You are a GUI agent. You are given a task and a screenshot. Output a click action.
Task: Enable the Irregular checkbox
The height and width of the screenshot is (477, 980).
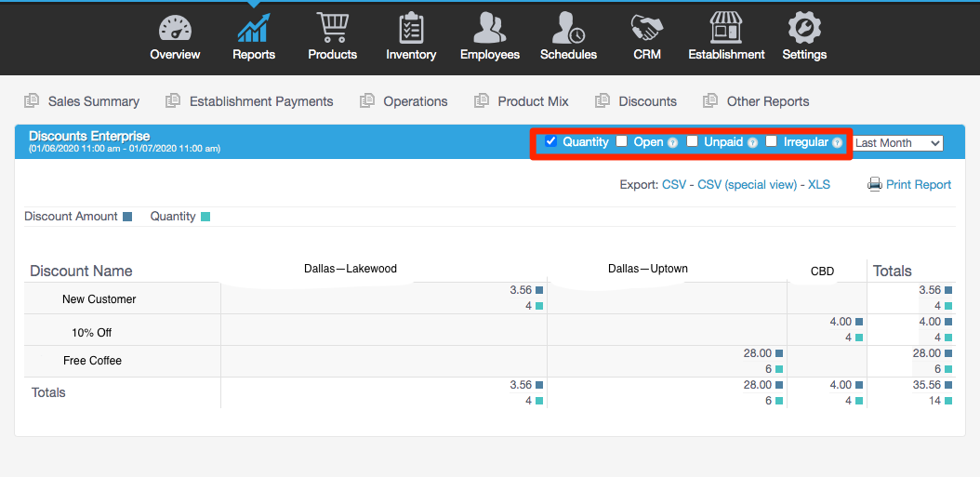(771, 141)
